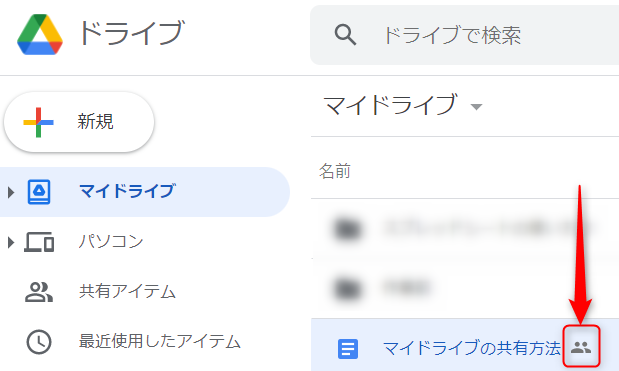Image resolution: width=619 pixels, height=371 pixels.
Task: Select the マイドライブの共有方法 file row
Action: tap(465, 345)
